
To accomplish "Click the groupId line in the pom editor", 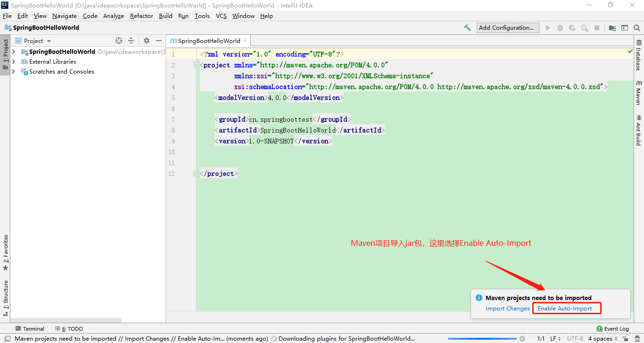I will tap(283, 119).
